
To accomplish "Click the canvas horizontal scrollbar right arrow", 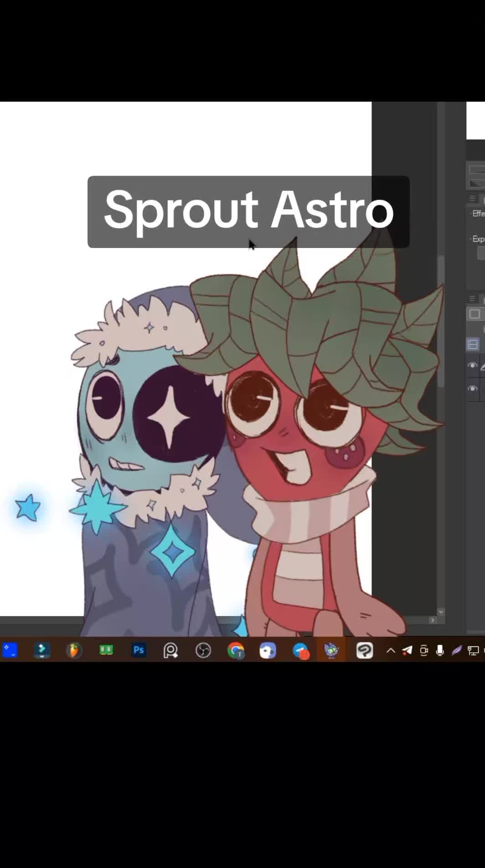I will 433,620.
